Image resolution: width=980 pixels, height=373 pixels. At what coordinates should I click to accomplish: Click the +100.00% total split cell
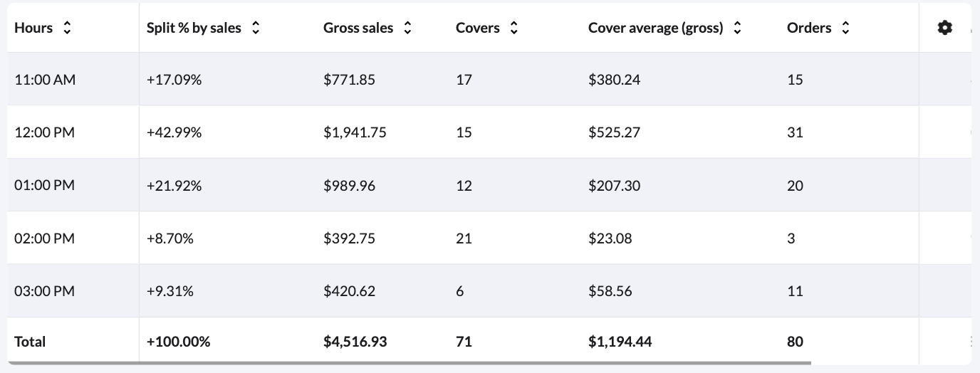coord(179,342)
